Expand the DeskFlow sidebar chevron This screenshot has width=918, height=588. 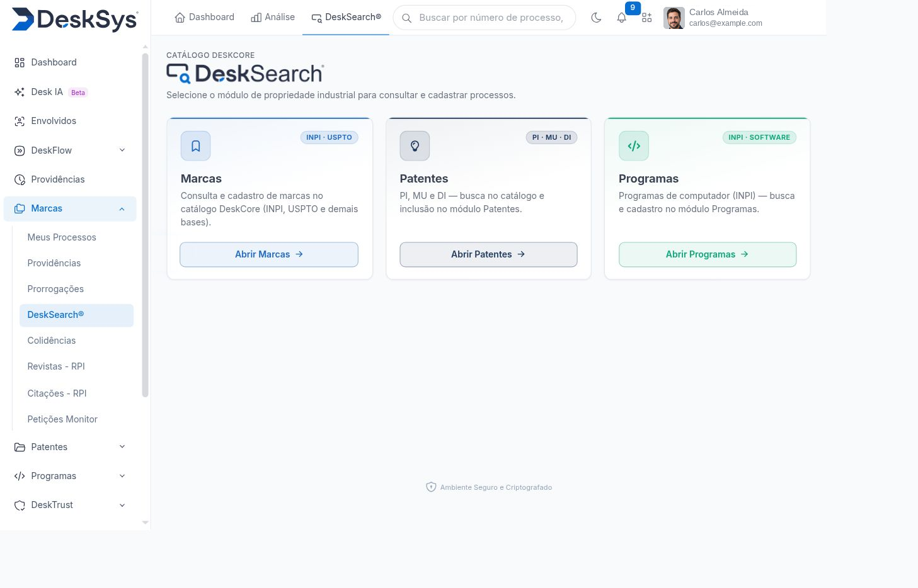pyautogui.click(x=122, y=150)
